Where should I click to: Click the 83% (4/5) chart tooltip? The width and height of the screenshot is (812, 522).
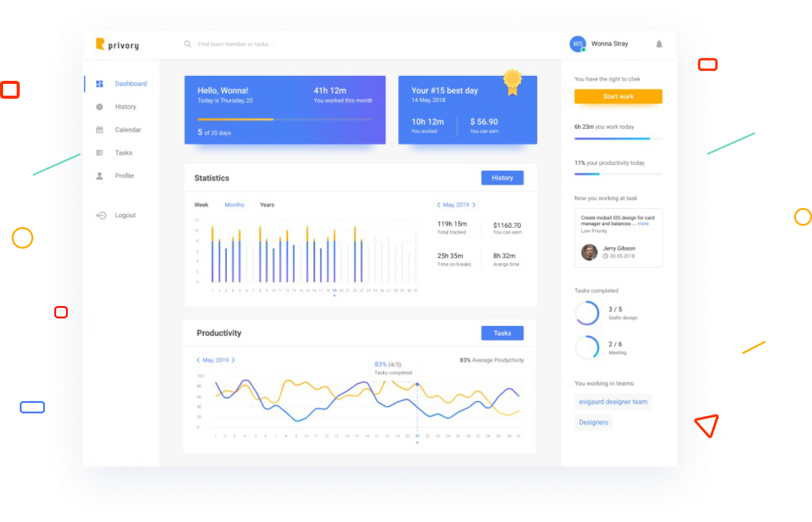(393, 368)
